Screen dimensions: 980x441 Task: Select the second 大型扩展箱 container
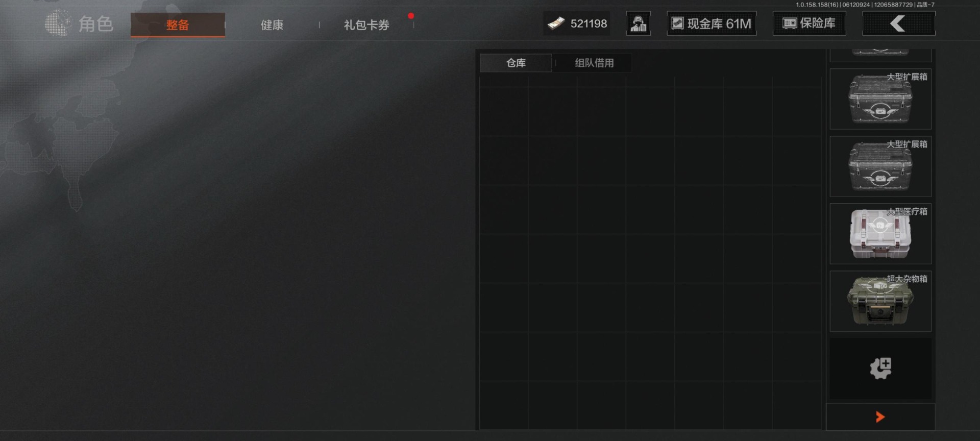click(x=880, y=166)
